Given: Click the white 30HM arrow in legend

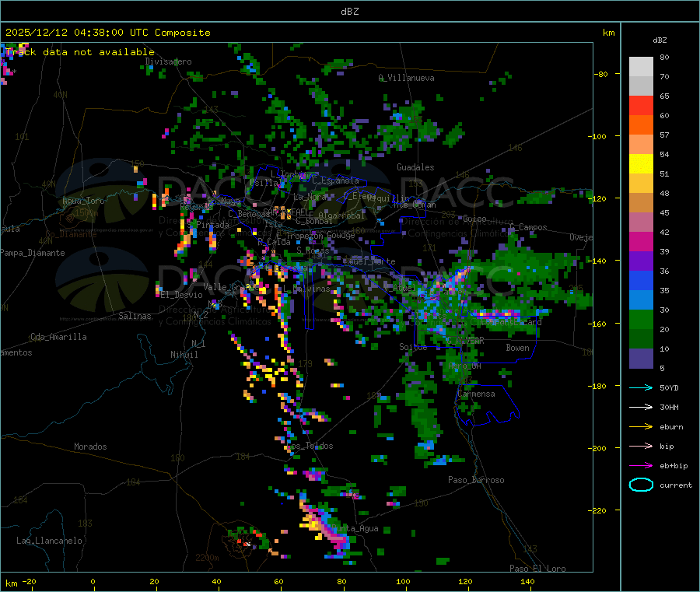Looking at the screenshot, I should (x=641, y=407).
